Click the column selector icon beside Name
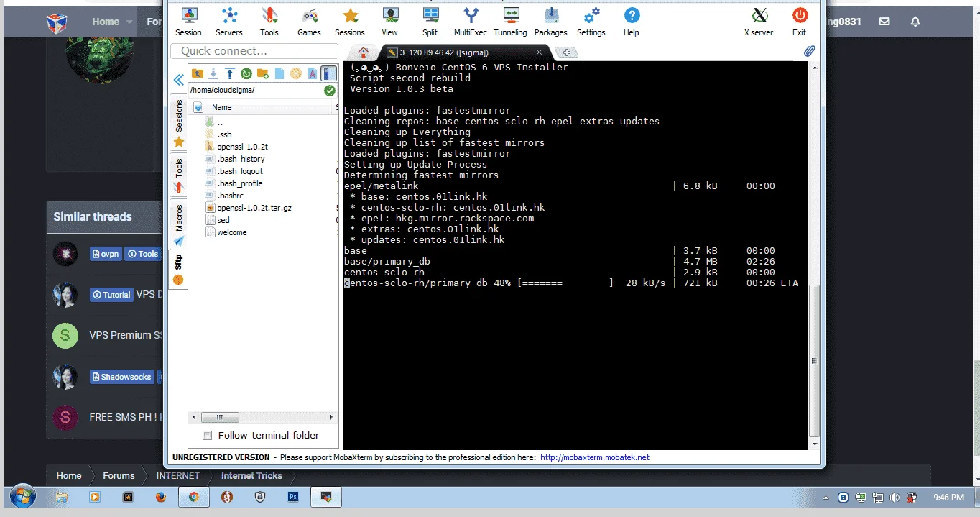Viewport: 980px width, 517px height. point(198,107)
